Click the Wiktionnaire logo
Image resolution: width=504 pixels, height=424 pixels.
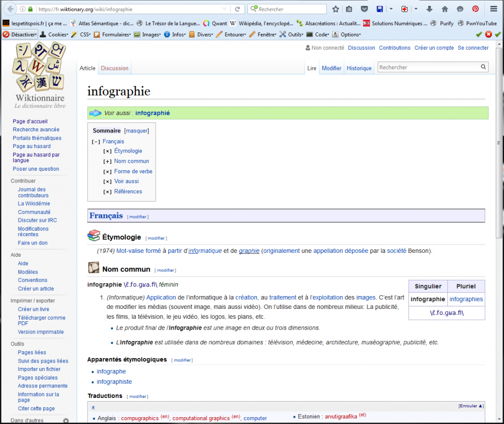pos(39,74)
